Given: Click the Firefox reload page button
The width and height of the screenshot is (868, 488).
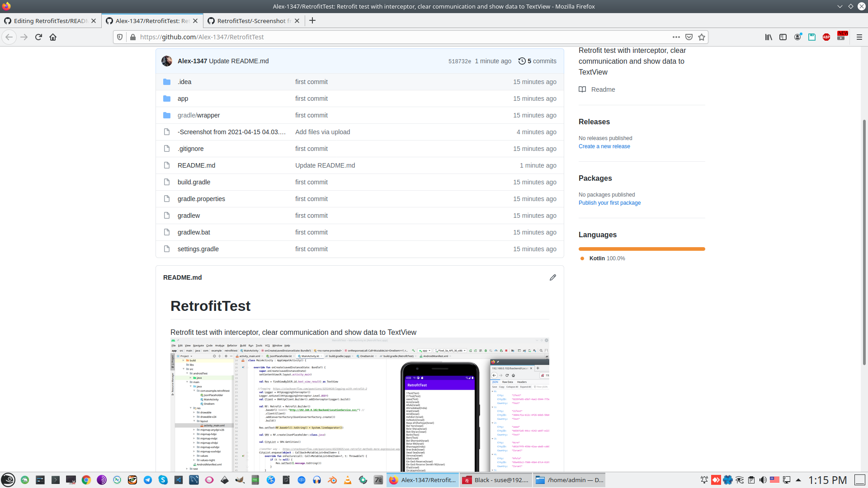Looking at the screenshot, I should coord(38,37).
